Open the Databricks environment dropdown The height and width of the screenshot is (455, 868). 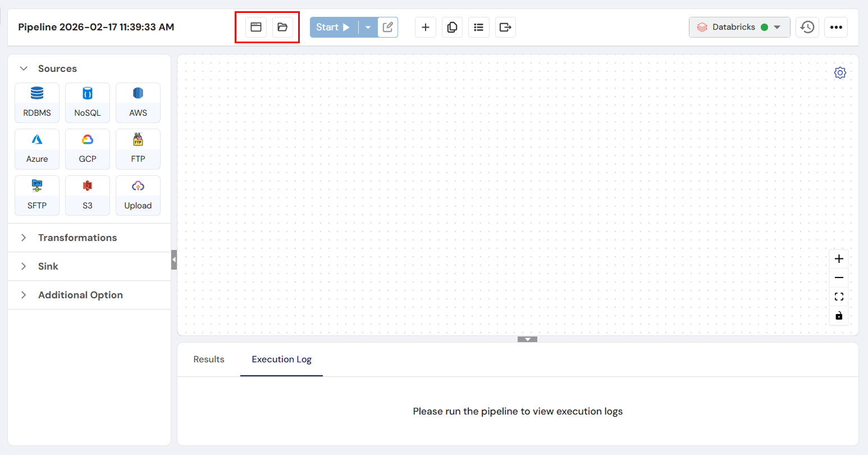click(x=739, y=27)
